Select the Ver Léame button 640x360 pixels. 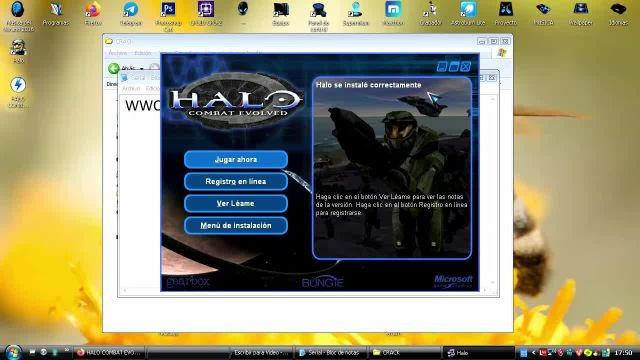pyautogui.click(x=236, y=204)
